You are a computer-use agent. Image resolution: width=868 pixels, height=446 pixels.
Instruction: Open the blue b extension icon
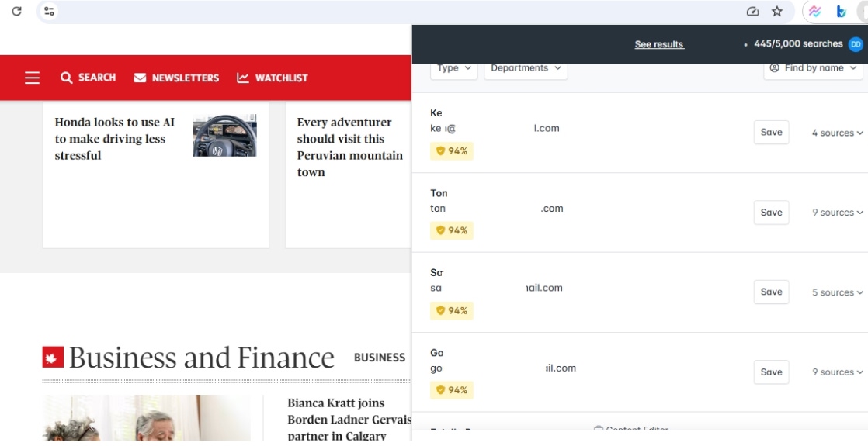click(841, 11)
